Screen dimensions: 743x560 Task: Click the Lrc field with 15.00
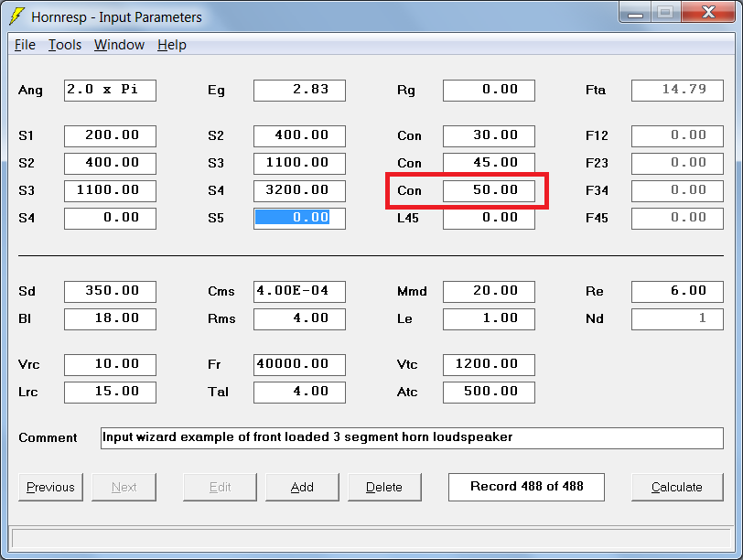(x=110, y=393)
